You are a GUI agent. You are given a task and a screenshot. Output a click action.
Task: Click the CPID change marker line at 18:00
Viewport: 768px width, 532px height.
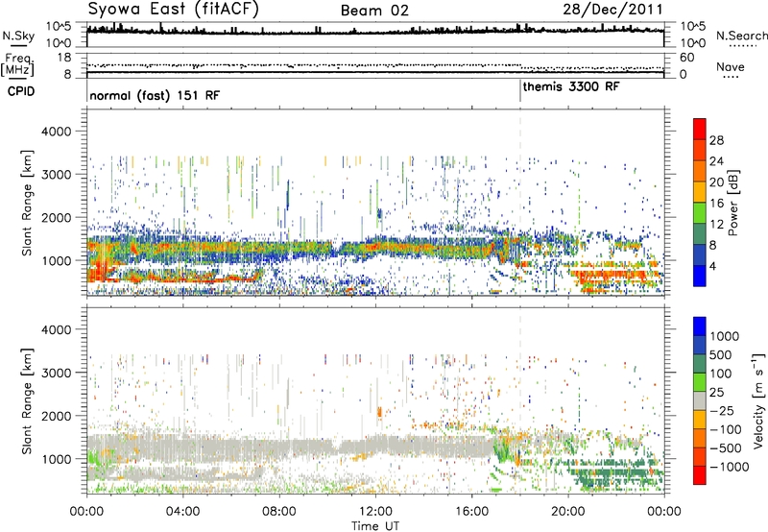[520, 91]
